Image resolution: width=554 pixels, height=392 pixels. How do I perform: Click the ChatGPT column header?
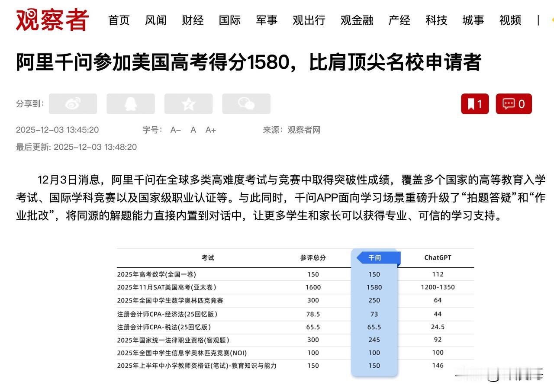tap(438, 258)
